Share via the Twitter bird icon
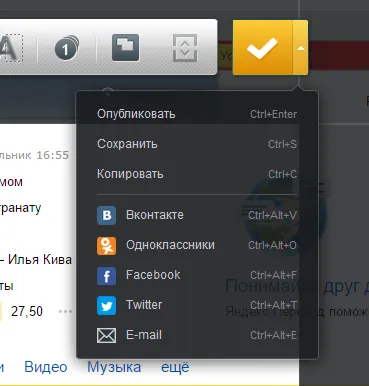Screen dimensions: 369x386 coord(107,306)
